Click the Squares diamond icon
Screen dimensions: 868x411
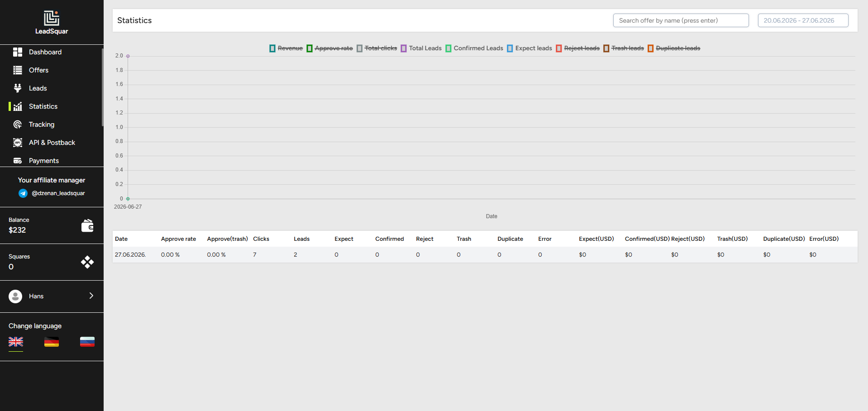[x=87, y=262]
